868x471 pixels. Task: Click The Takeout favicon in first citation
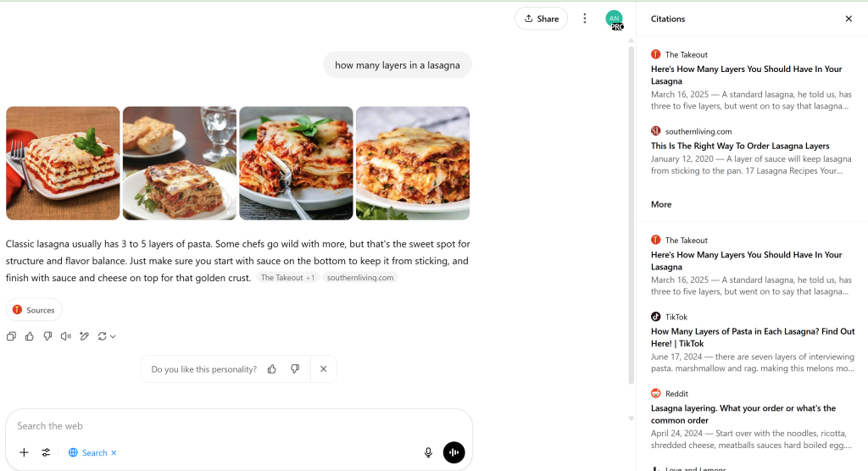(x=656, y=54)
